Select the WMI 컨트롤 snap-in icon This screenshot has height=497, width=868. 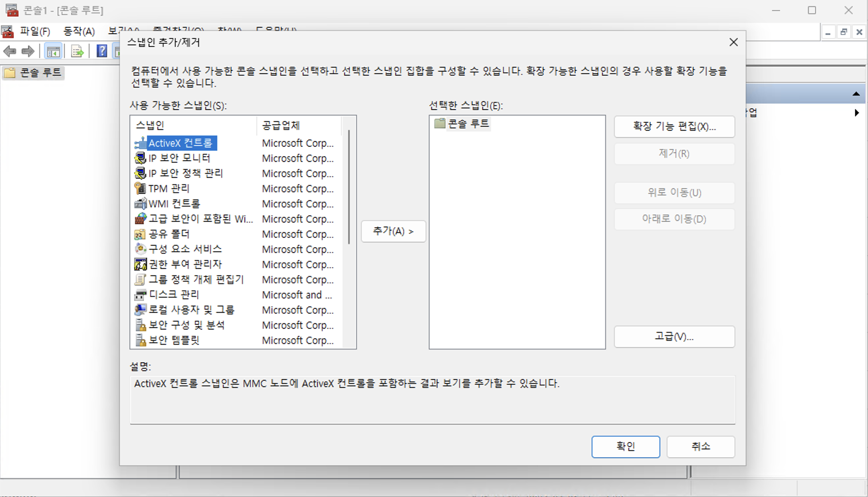click(140, 204)
